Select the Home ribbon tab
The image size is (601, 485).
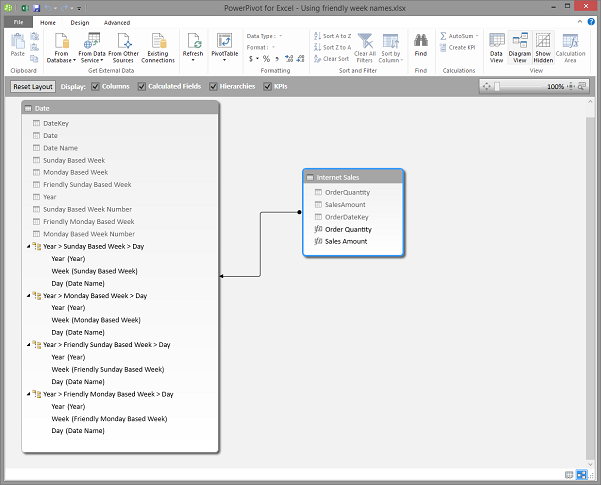coord(48,23)
